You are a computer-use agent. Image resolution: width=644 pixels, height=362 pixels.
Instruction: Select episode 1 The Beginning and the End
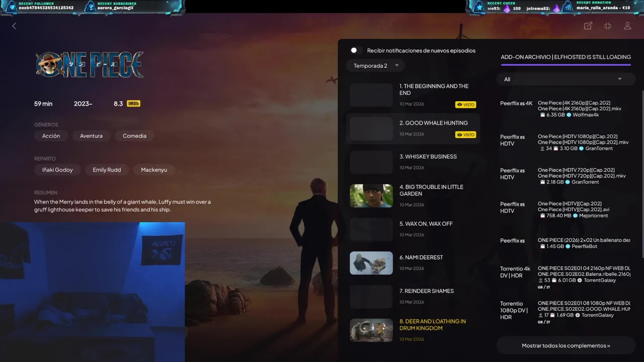pyautogui.click(x=413, y=95)
